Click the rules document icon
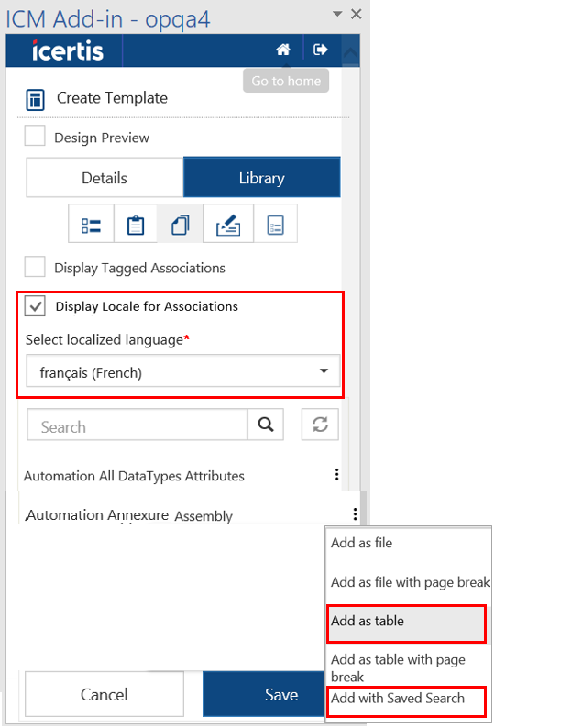The height and width of the screenshot is (728, 561). coord(275,226)
